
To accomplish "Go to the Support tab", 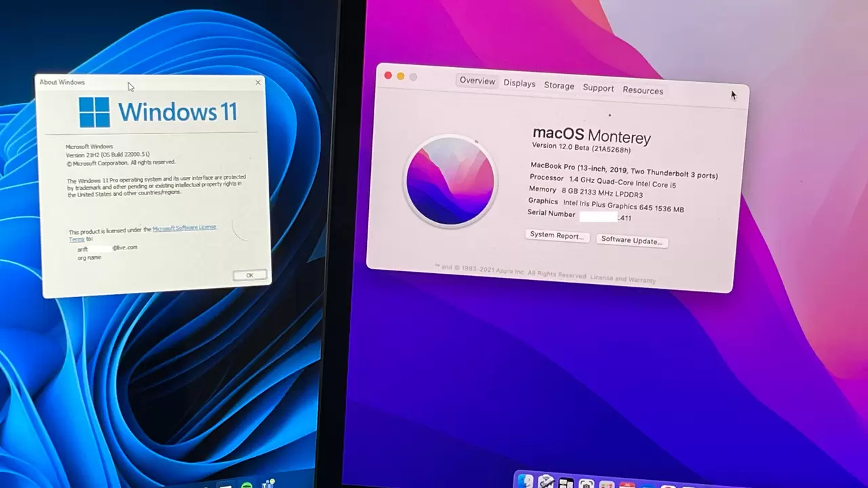I will (x=598, y=88).
